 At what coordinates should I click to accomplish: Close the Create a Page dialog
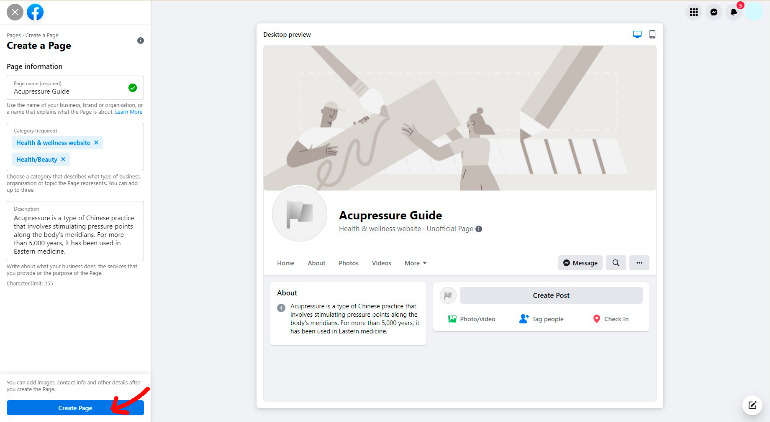(x=15, y=12)
